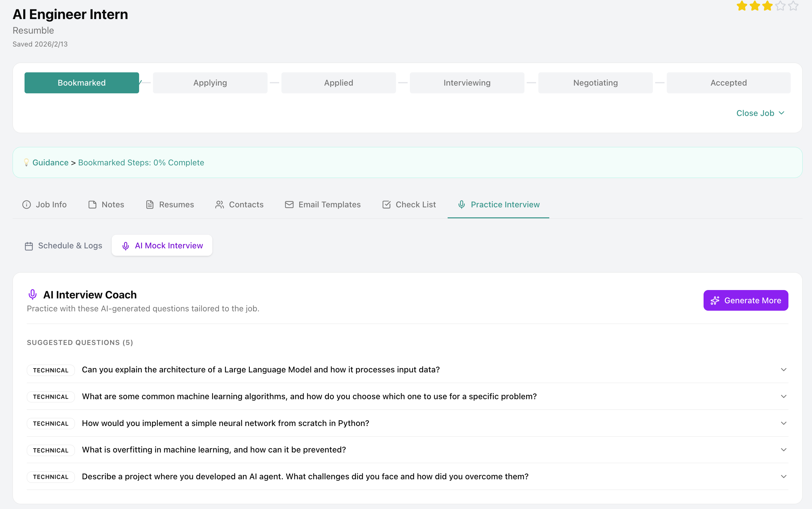Click the Resumes document icon
Screen dimensions: 812x509
(x=150, y=205)
